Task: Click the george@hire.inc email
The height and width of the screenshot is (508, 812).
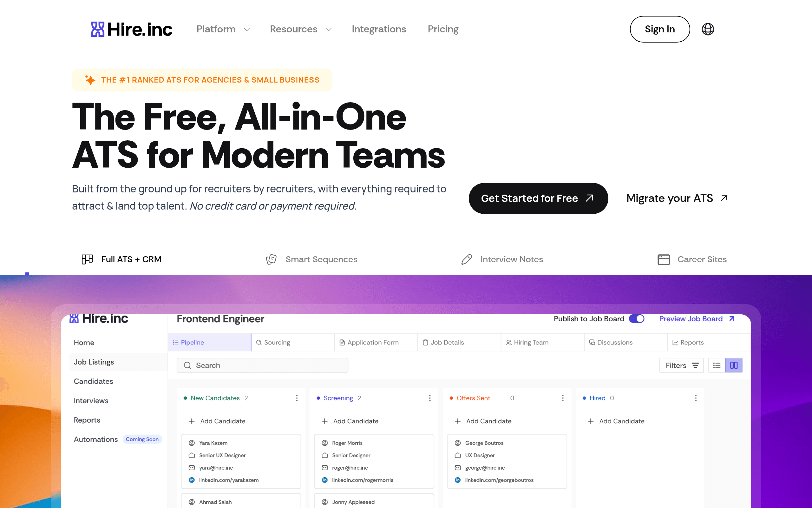Action: pyautogui.click(x=485, y=468)
